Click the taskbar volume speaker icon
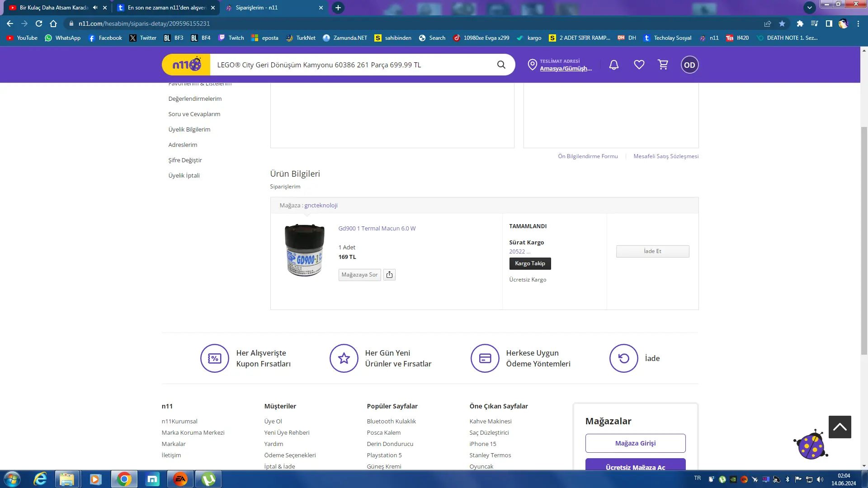This screenshot has width=868, height=488. tap(820, 479)
